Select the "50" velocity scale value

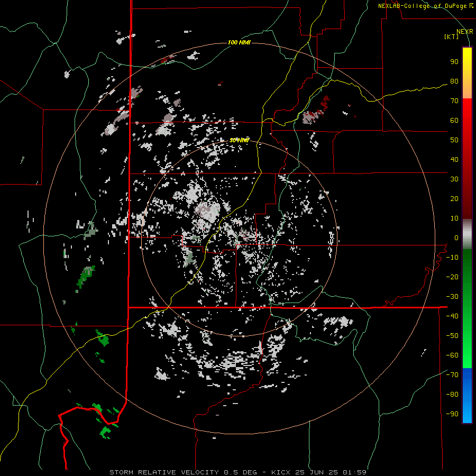tap(454, 140)
